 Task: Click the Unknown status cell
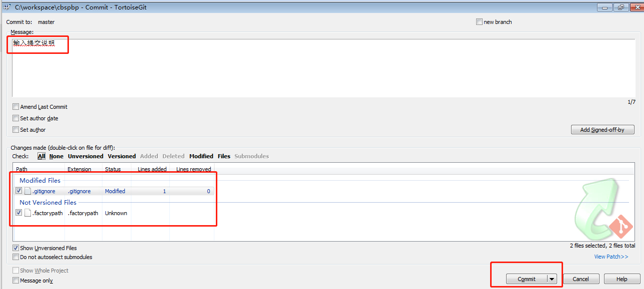click(x=116, y=213)
